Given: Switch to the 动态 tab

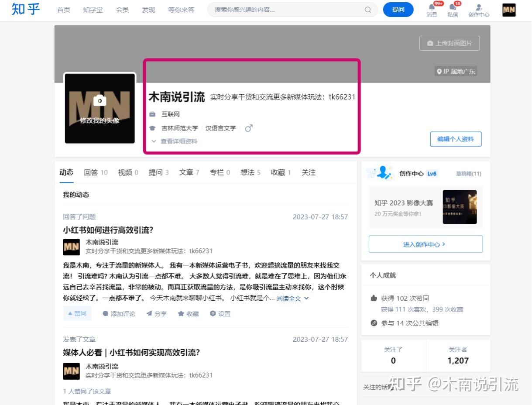Looking at the screenshot, I should coord(66,172).
